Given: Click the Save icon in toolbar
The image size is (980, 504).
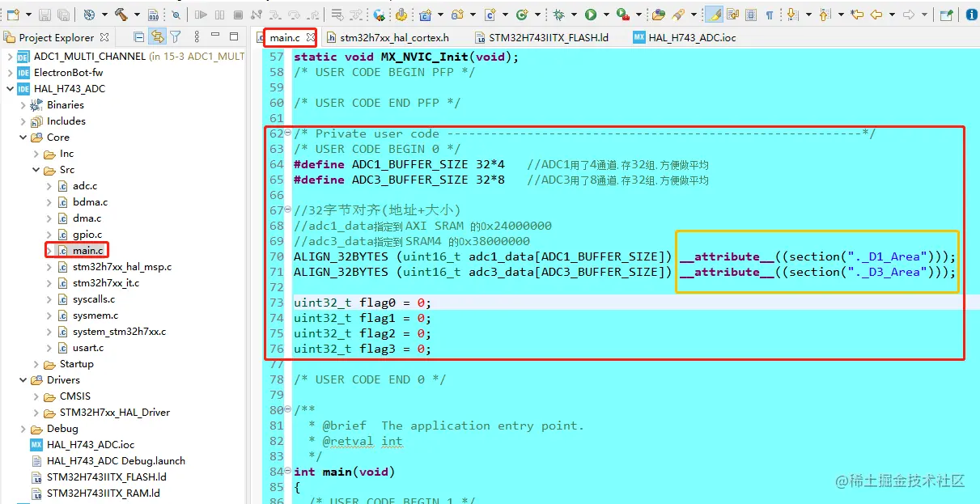Looking at the screenshot, I should [44, 15].
